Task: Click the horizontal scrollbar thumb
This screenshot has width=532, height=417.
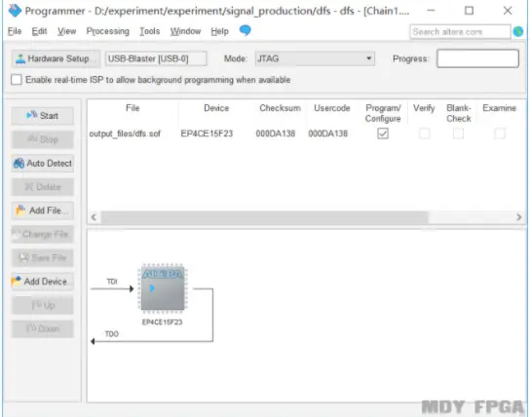Action: tap(265, 217)
